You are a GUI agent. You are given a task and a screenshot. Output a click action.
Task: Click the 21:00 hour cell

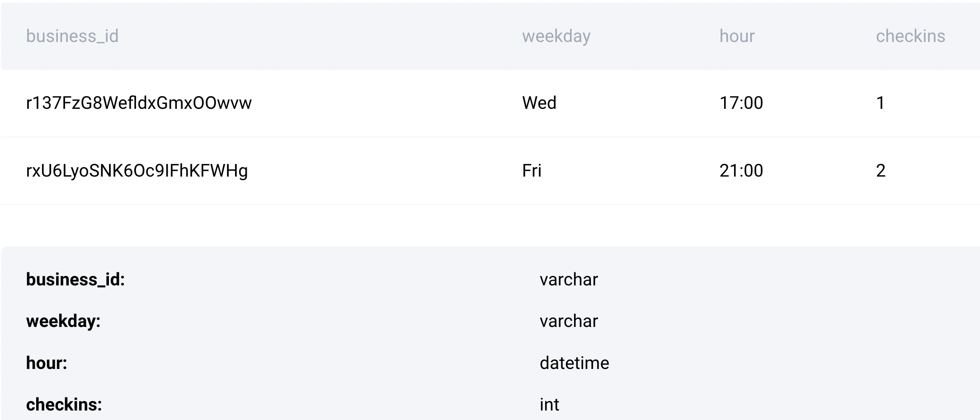tap(741, 171)
